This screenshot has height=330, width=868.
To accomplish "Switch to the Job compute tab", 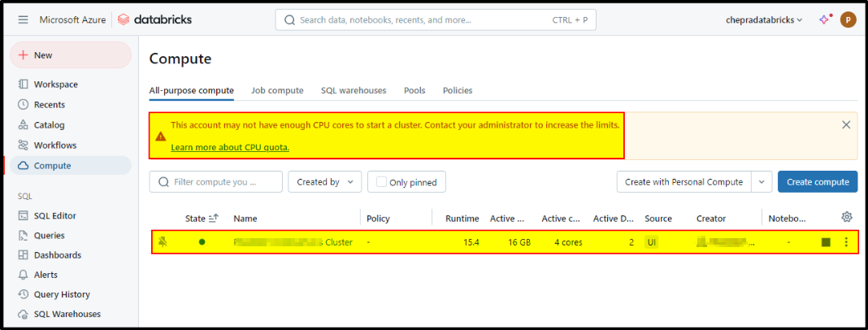I will point(277,90).
